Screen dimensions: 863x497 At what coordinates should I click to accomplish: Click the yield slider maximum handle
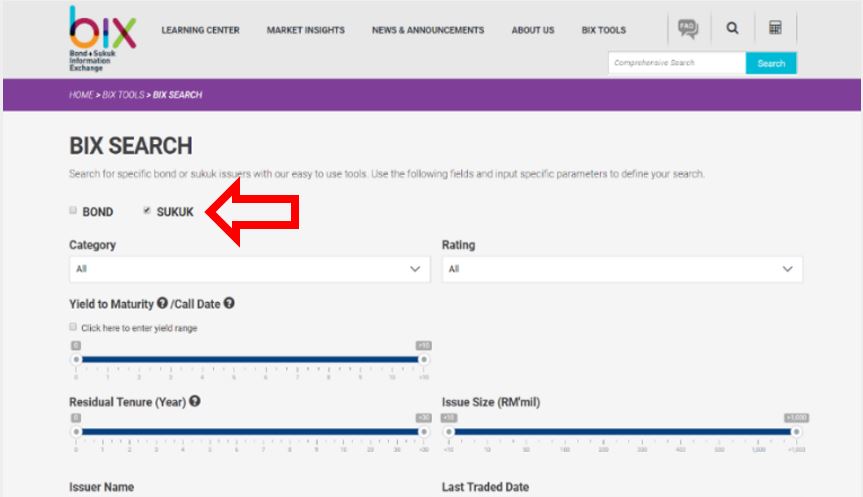[x=423, y=359]
